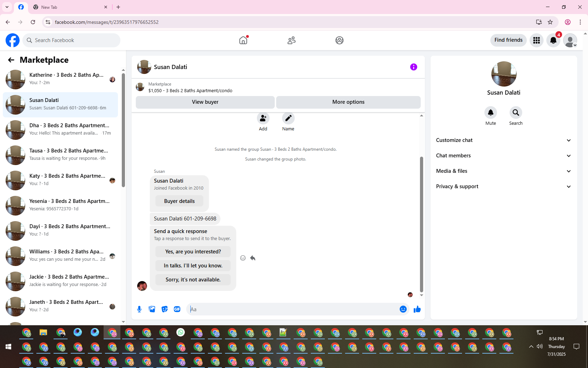The width and height of the screenshot is (588, 368).
Task: Switch to the New Tab browser tab
Action: (70, 7)
